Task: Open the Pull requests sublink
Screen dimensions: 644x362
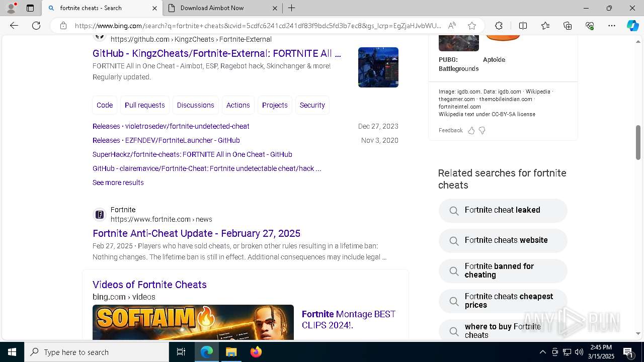Action: 145,105
